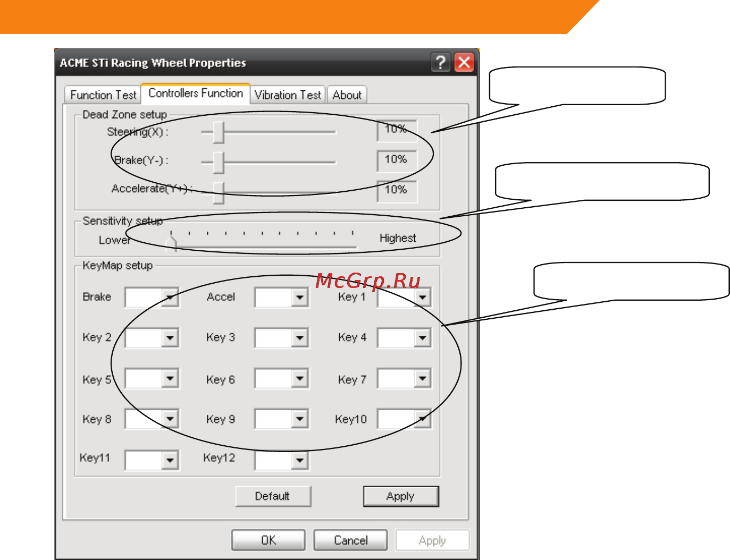Open the Key 1 mapping dropdown
This screenshot has height=560, width=730.
pyautogui.click(x=422, y=298)
